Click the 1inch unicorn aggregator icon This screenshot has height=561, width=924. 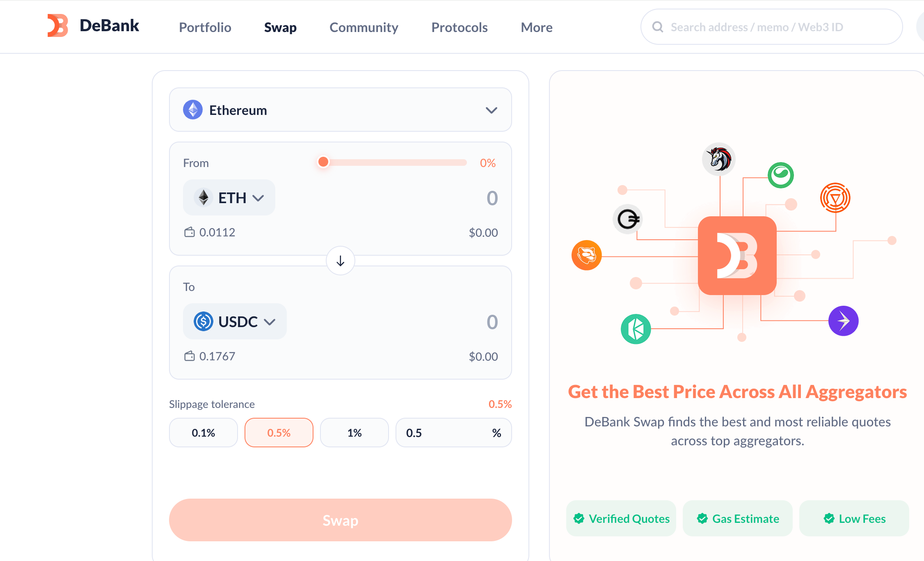click(719, 159)
